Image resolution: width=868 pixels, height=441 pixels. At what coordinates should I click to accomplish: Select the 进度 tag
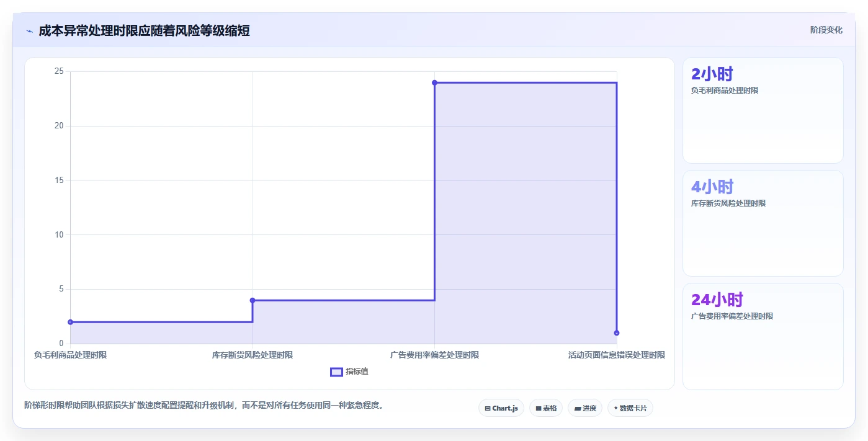585,408
